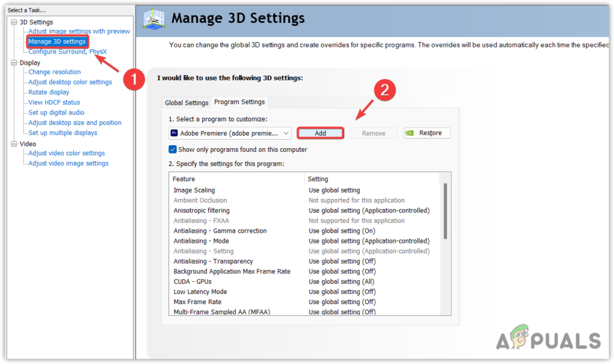Collapse the Display tree node
614x364 pixels.
14,63
